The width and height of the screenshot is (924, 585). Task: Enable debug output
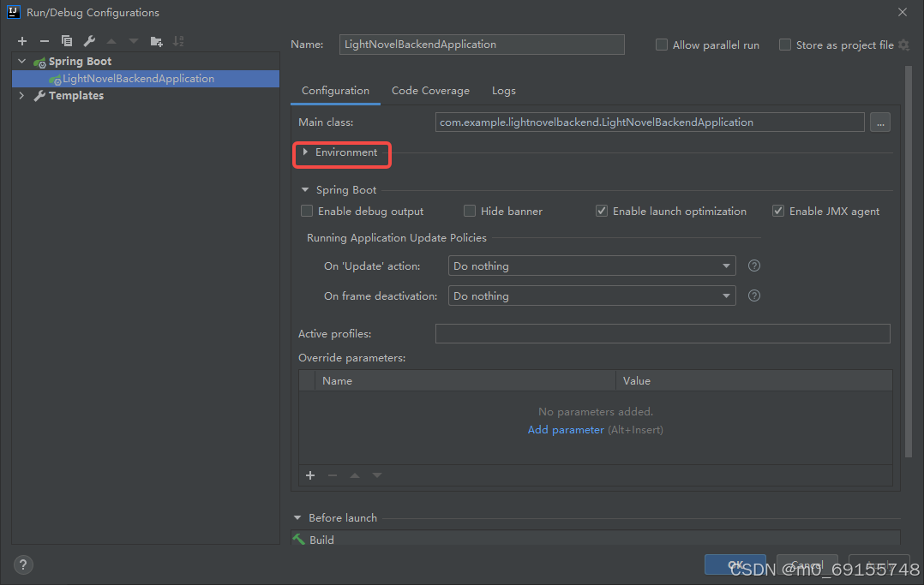[307, 211]
